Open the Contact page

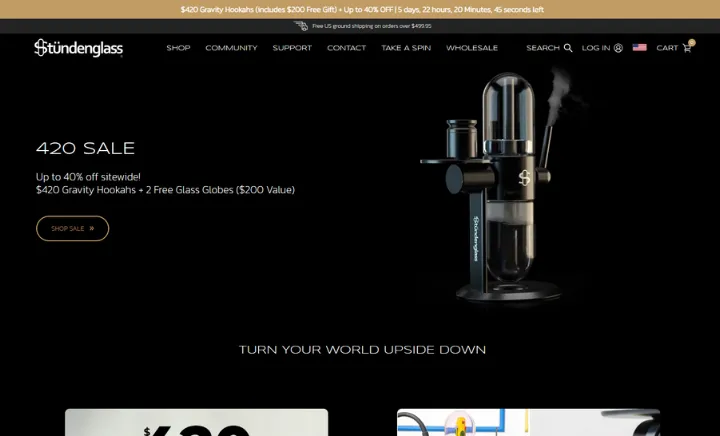(346, 48)
